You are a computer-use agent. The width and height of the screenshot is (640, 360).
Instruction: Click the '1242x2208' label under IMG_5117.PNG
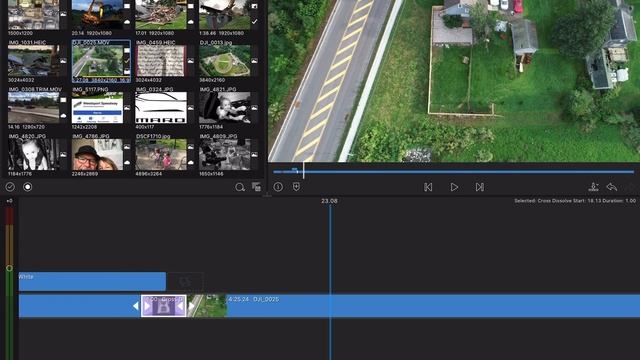point(84,127)
